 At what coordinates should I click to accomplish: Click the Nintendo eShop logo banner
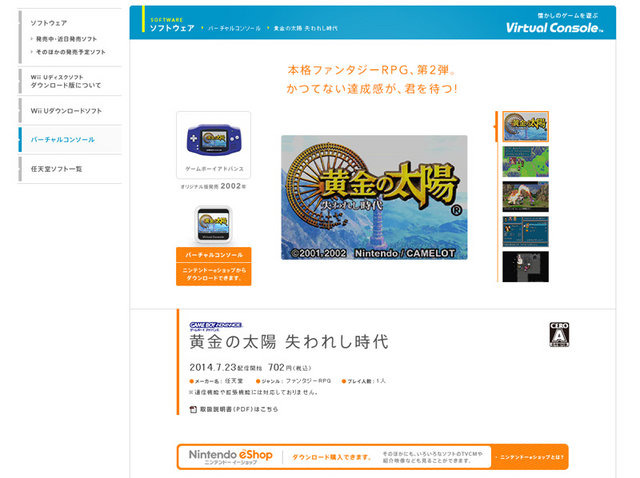pyautogui.click(x=231, y=457)
